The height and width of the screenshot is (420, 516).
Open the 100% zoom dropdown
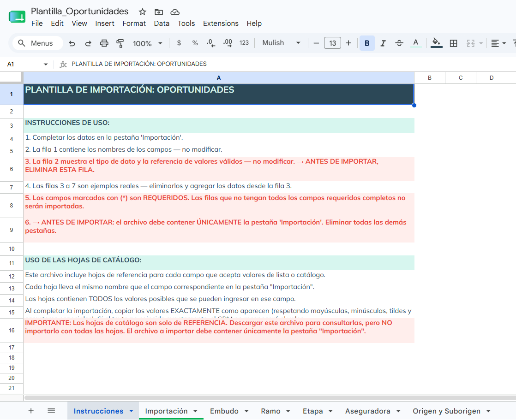click(147, 43)
